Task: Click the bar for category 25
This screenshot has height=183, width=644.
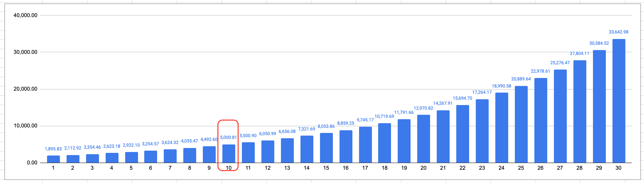Action: point(521,124)
